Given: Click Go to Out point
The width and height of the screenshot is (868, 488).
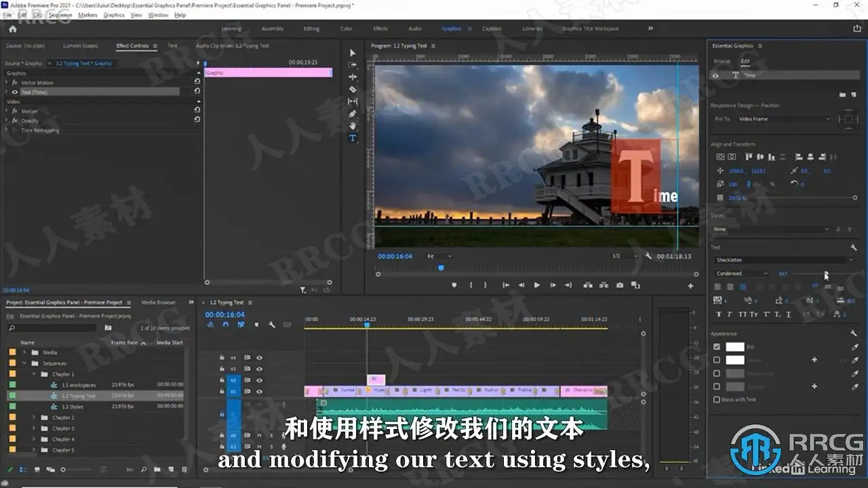Looking at the screenshot, I should tap(570, 285).
